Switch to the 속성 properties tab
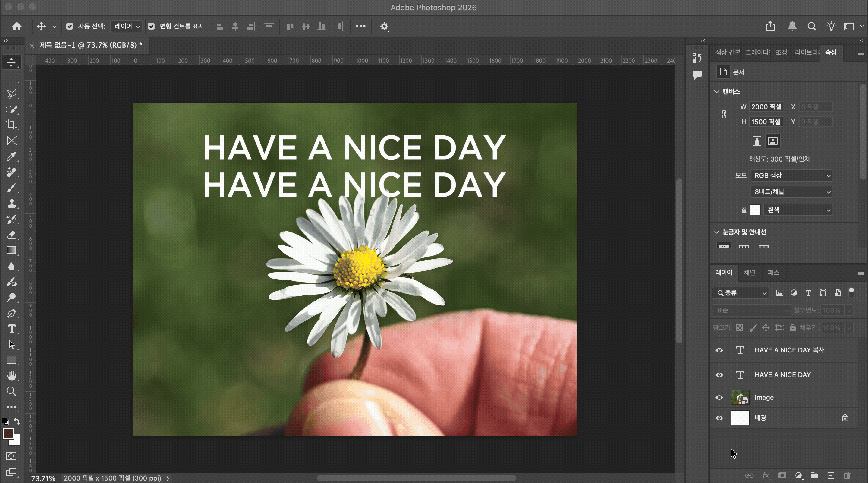This screenshot has width=868, height=483. click(x=831, y=52)
